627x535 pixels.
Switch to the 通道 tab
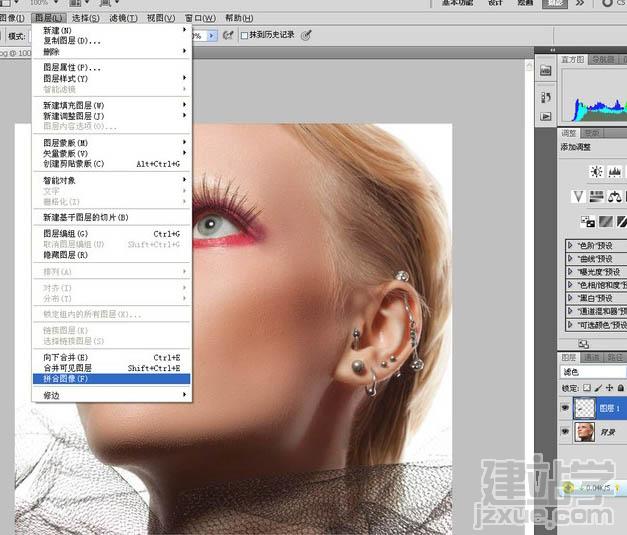[x=591, y=357]
